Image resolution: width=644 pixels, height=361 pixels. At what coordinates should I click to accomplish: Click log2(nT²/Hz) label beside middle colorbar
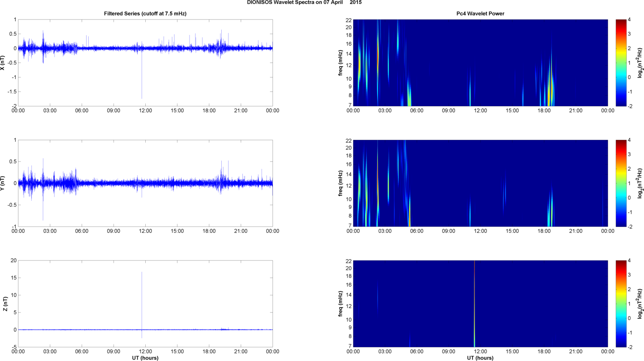[640, 183]
